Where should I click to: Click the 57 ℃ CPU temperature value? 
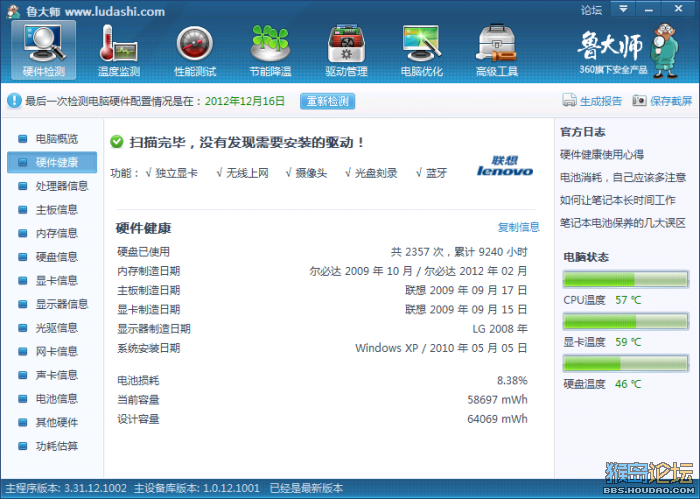click(628, 300)
